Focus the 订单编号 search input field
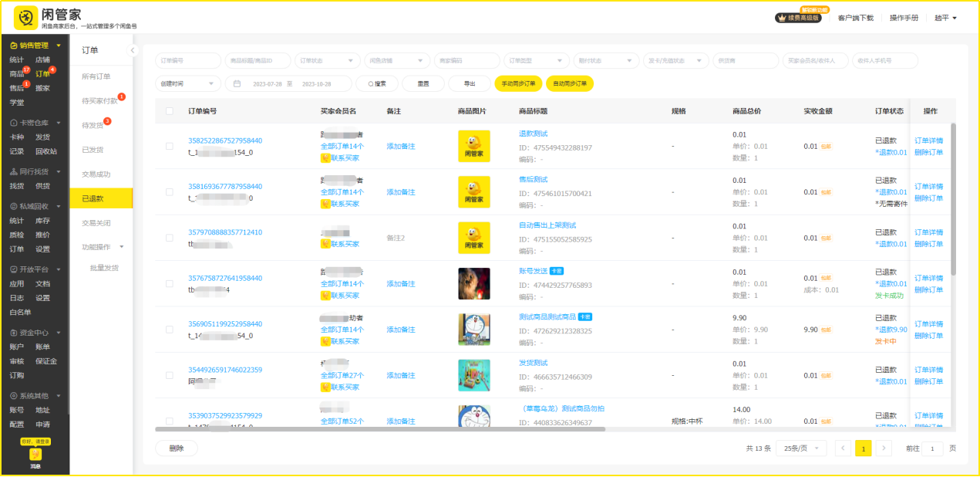The width and height of the screenshot is (980, 477). click(x=188, y=60)
